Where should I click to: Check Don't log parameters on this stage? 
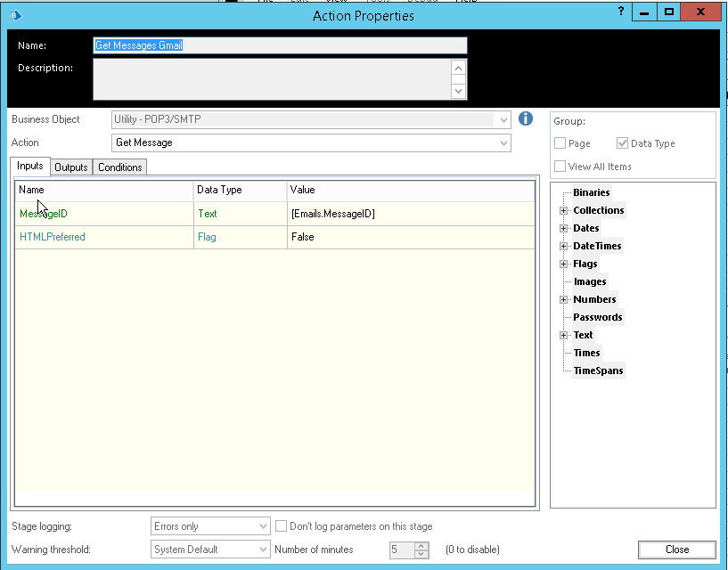tap(281, 525)
